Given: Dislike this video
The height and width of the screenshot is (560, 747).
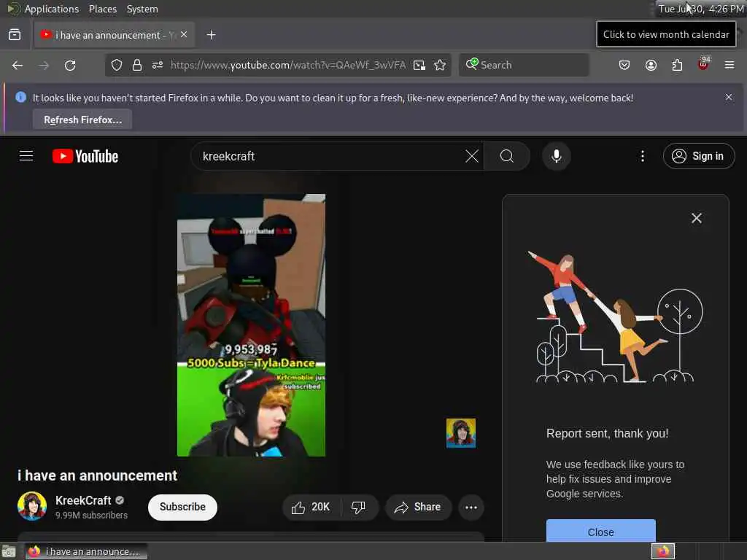Looking at the screenshot, I should coord(359,507).
